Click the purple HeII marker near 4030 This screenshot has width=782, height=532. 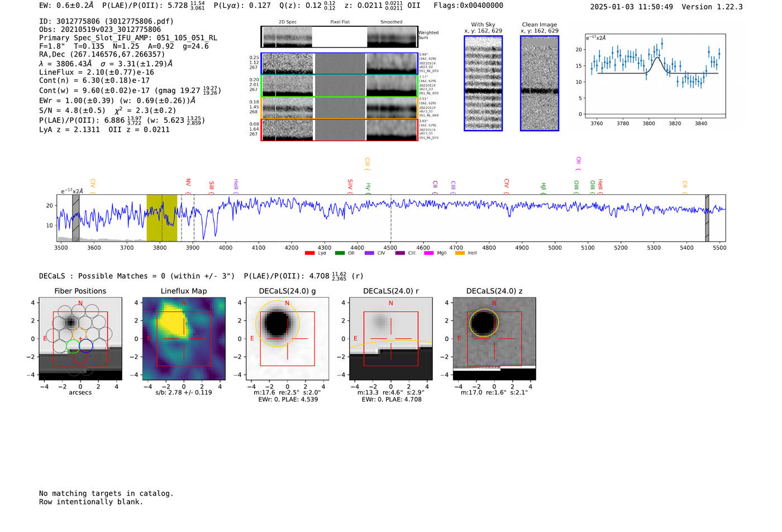236,185
